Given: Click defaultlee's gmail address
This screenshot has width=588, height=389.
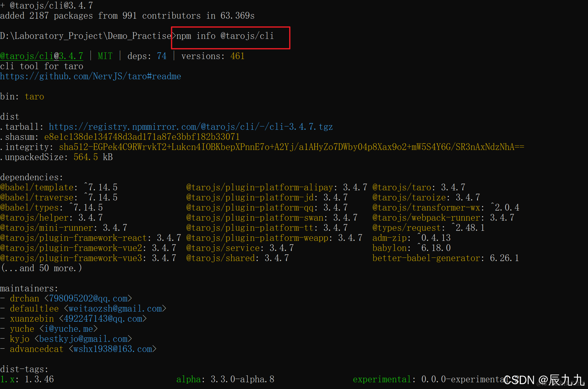Looking at the screenshot, I should (115, 309).
